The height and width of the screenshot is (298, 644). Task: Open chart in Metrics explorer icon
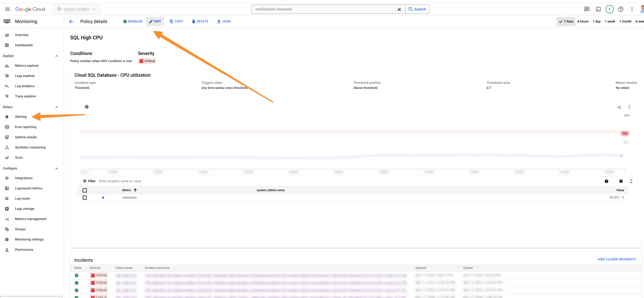(x=619, y=107)
